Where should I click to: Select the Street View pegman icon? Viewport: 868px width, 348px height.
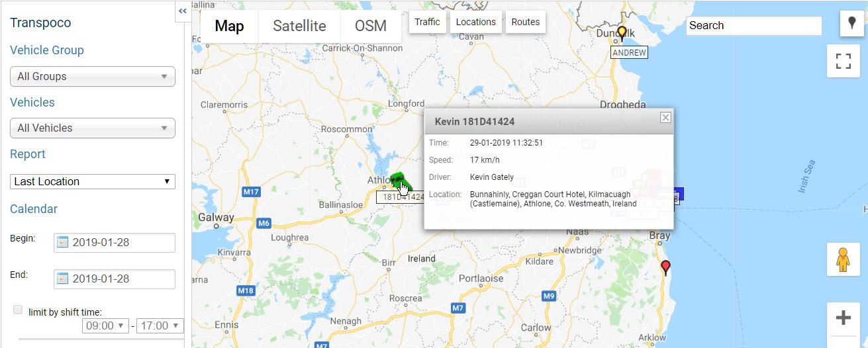click(843, 259)
